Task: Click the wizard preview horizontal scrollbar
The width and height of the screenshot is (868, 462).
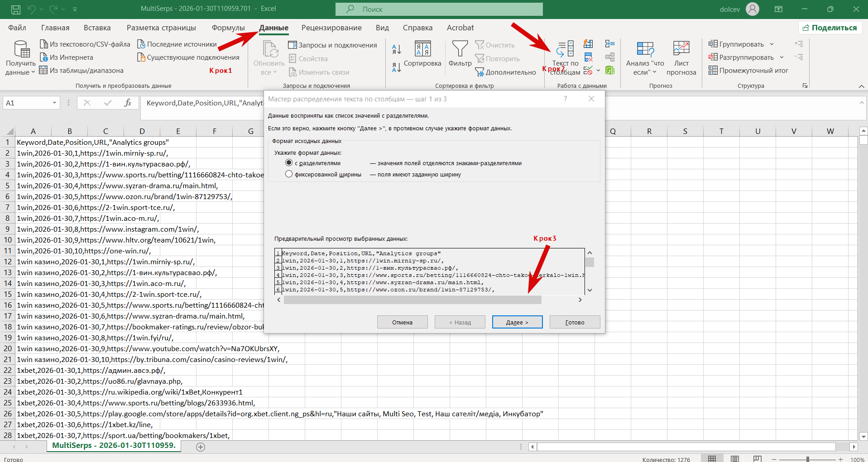Action: [412, 300]
